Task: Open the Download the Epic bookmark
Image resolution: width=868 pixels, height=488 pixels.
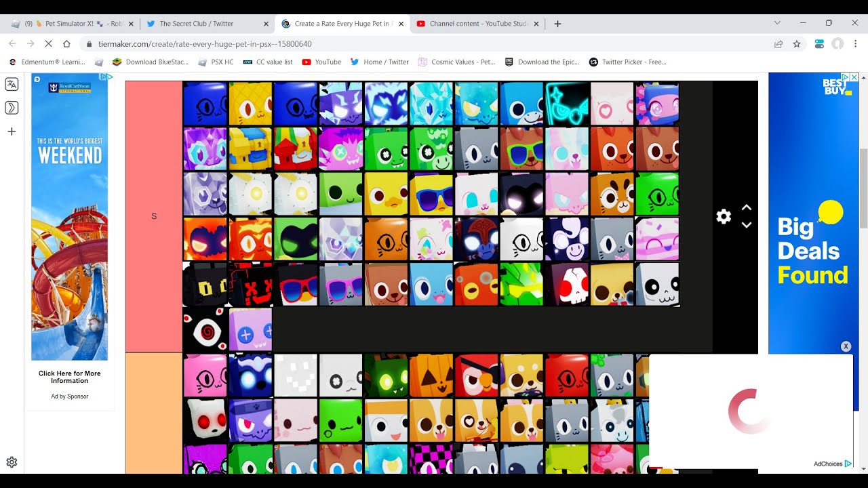Action: pos(542,62)
